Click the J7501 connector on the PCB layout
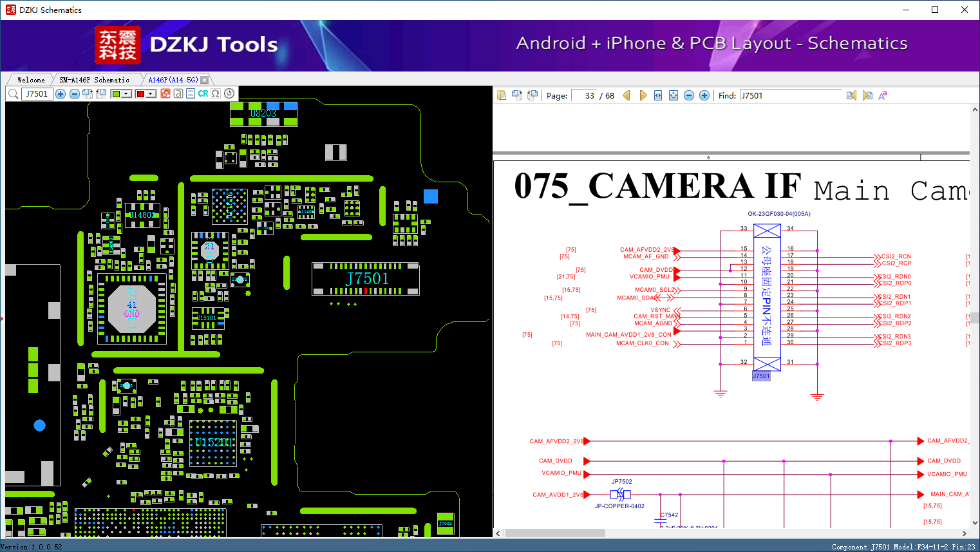980x552 pixels. (366, 279)
